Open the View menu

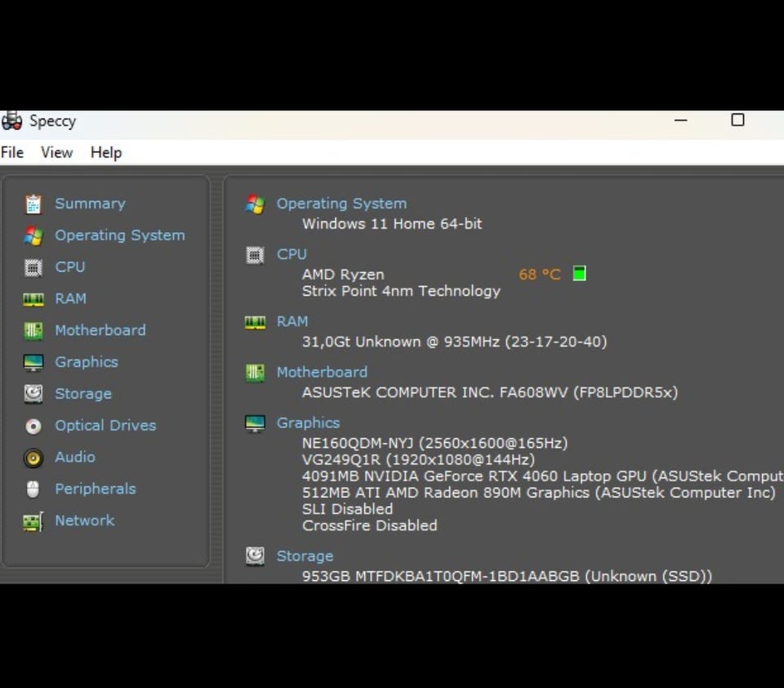(56, 152)
